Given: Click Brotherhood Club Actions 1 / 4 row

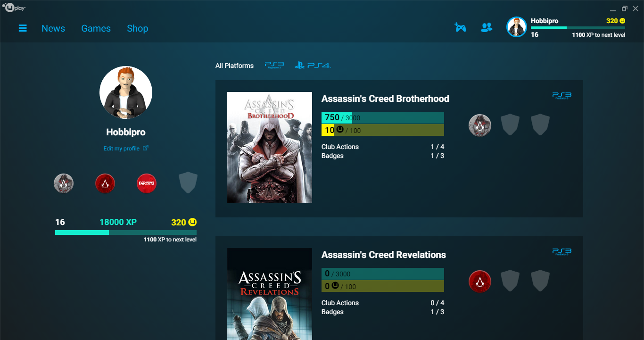Looking at the screenshot, I should [x=383, y=147].
